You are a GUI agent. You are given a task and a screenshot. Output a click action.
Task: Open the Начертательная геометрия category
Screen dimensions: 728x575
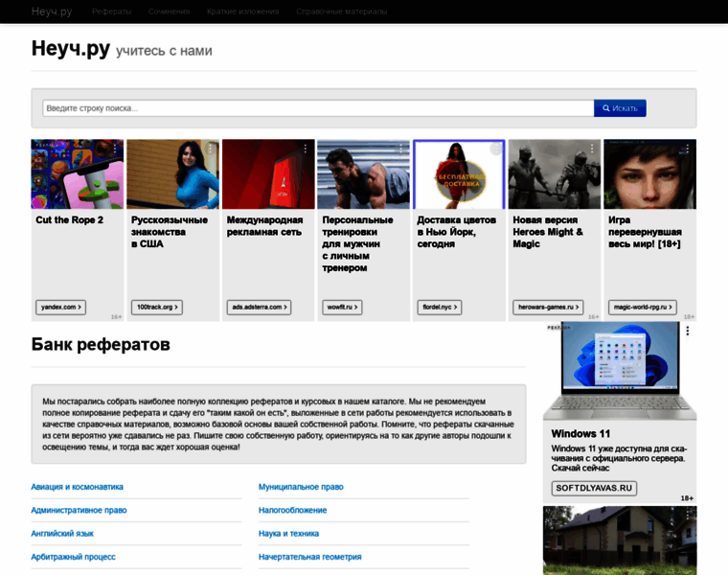310,557
